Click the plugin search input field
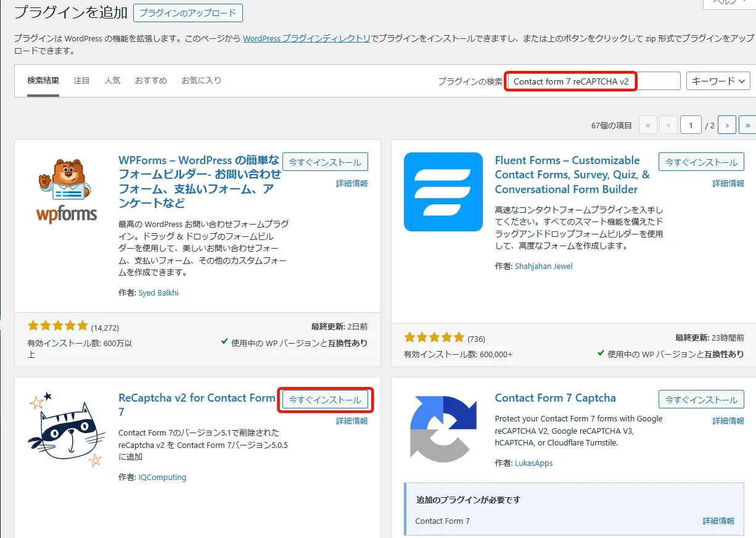 (593, 81)
